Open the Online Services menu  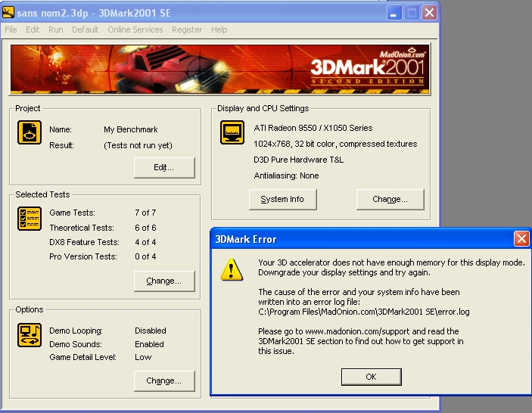(x=135, y=29)
